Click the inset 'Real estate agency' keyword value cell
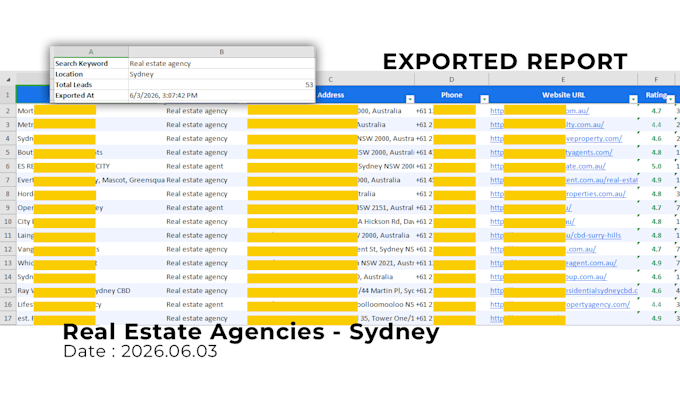680x409 pixels. pos(222,63)
